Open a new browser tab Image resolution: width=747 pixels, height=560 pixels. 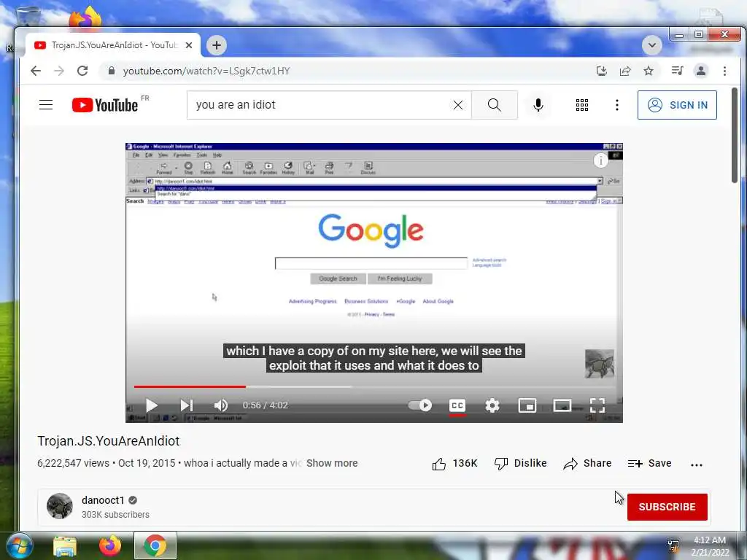tap(216, 45)
